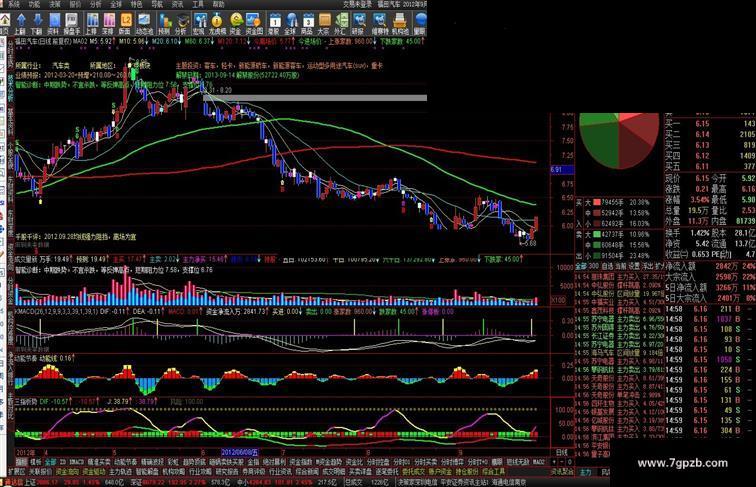Open the 机构池 printer-shaped icon
The height and width of the screenshot is (487, 756).
click(x=400, y=23)
